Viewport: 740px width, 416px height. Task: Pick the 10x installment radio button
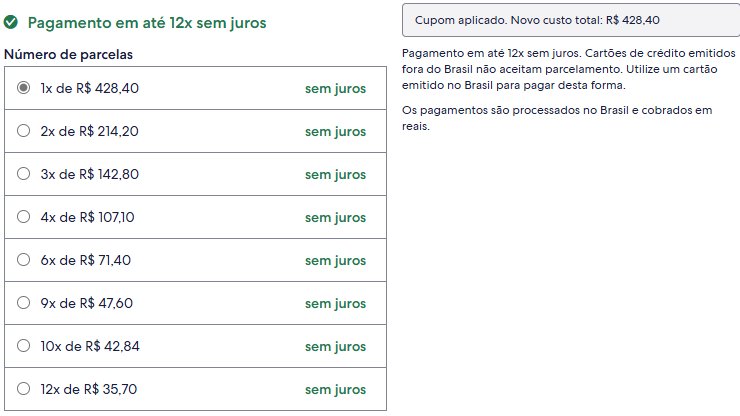23,346
